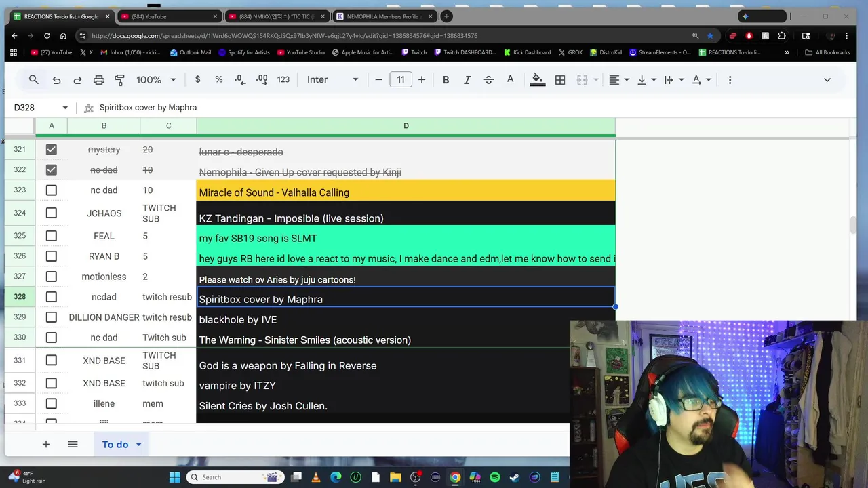Viewport: 868px width, 488px height.
Task: Open the fill color picker
Action: (537, 79)
